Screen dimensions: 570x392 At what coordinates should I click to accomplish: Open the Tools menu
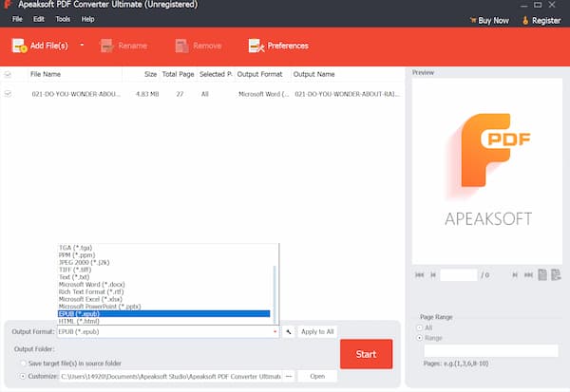[63, 19]
